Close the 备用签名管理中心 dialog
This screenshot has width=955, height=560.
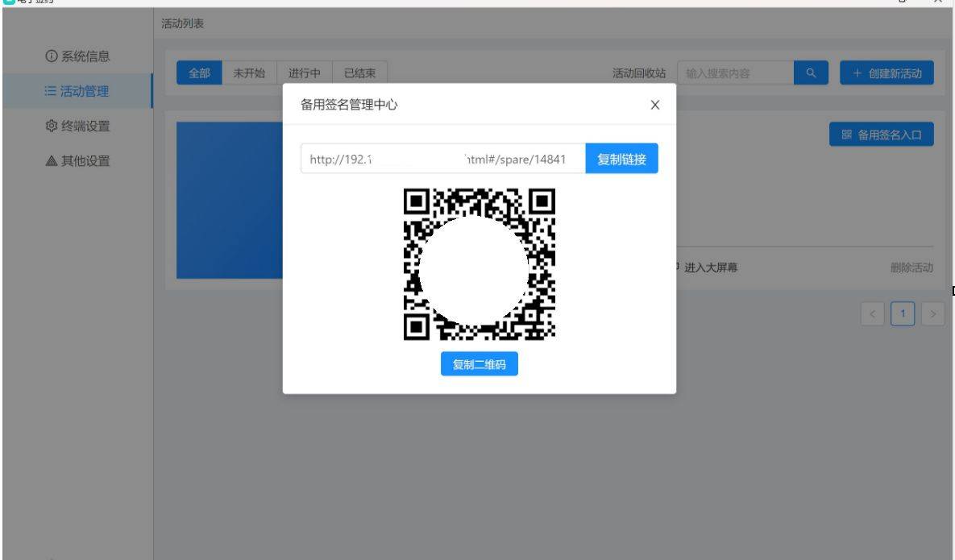pos(654,105)
